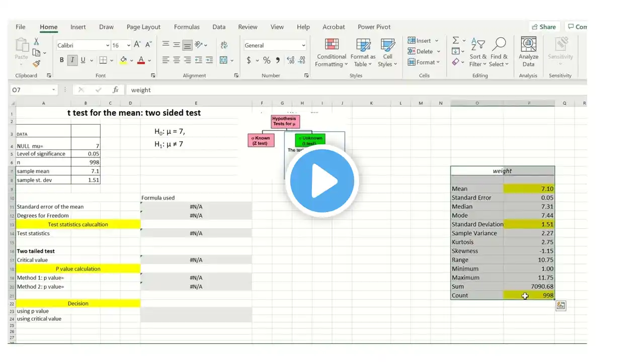Open the Find & Select menu
Image resolution: width=644 pixels, height=362 pixels.
499,52
